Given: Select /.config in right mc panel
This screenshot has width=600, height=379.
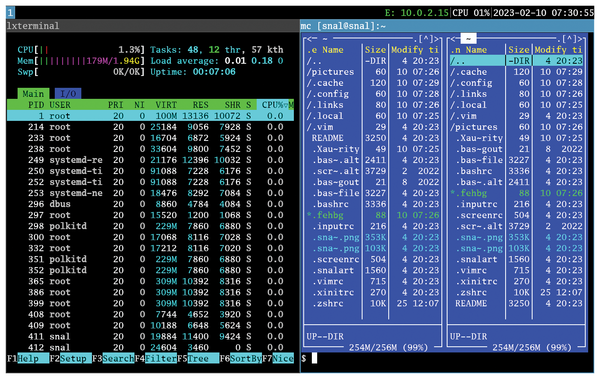Looking at the screenshot, I should pyautogui.click(x=517, y=83).
